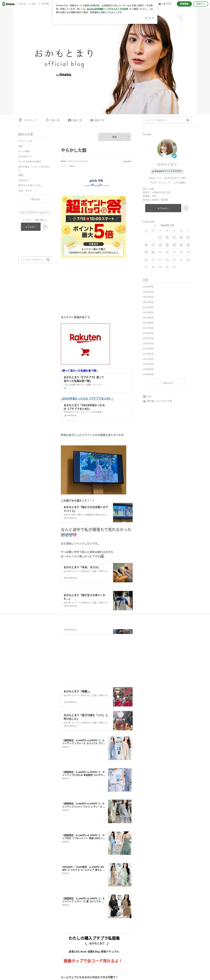Open the 彼からの元旦那へのアドバイス article card
210x980 pixels.
(97, 512)
